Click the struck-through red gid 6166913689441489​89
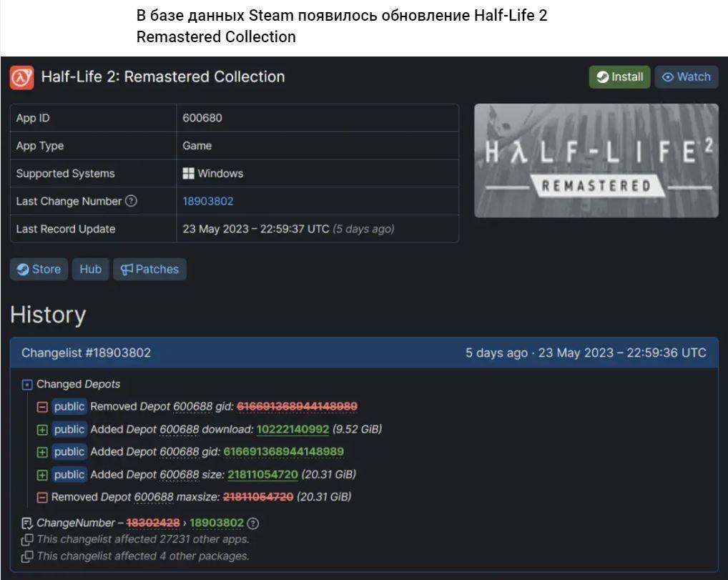This screenshot has height=580, width=728. 297,407
